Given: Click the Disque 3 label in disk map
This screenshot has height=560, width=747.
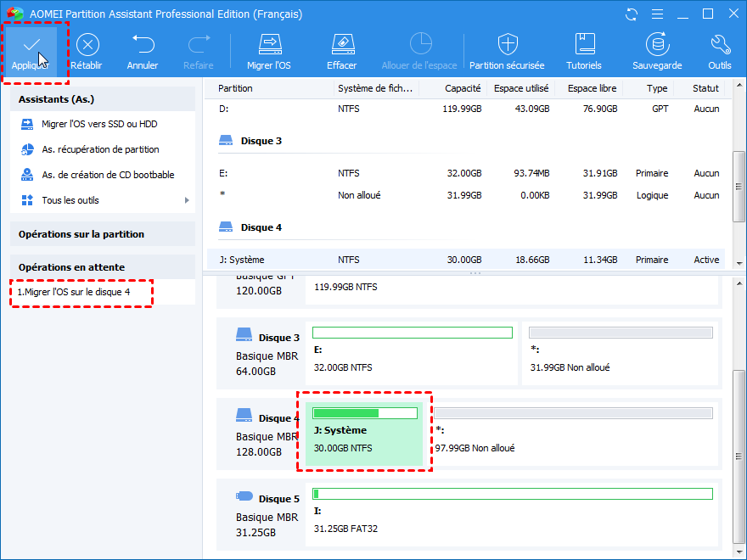Looking at the screenshot, I should (x=279, y=338).
